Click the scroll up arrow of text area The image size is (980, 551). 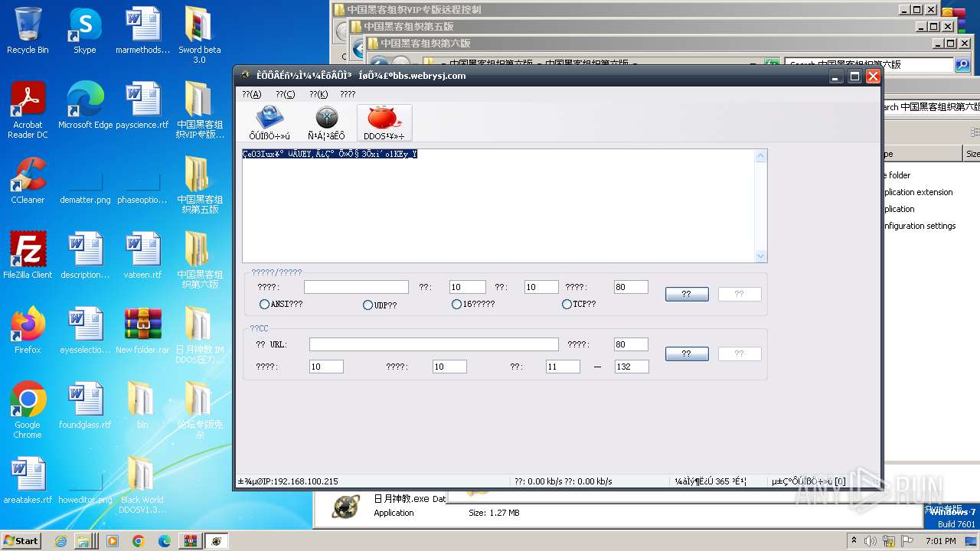point(760,156)
